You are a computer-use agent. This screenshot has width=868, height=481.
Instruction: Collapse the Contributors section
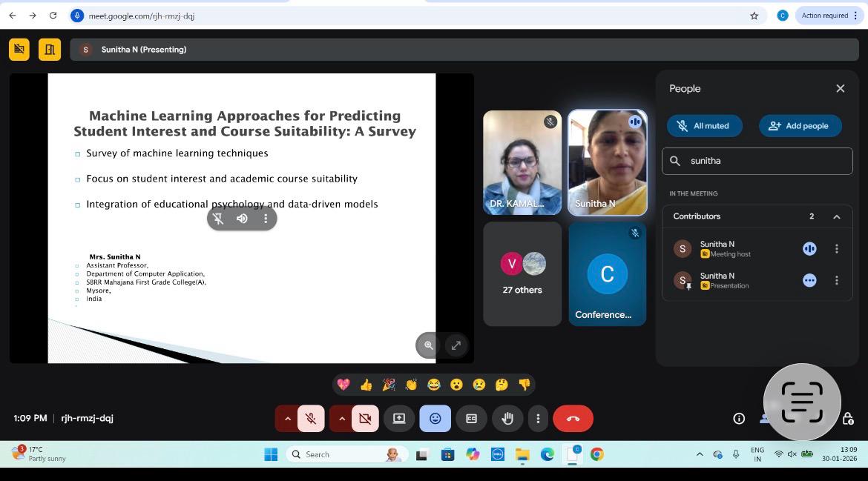pyautogui.click(x=836, y=216)
